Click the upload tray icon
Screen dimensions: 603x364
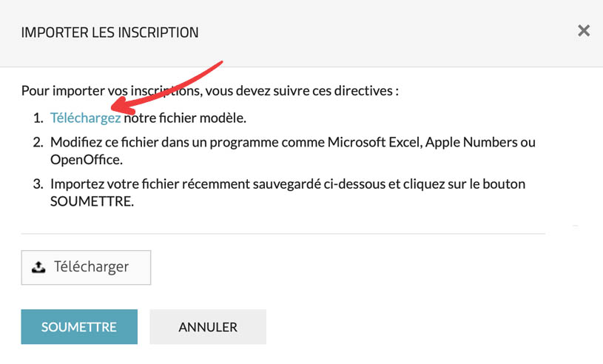pos(39,268)
